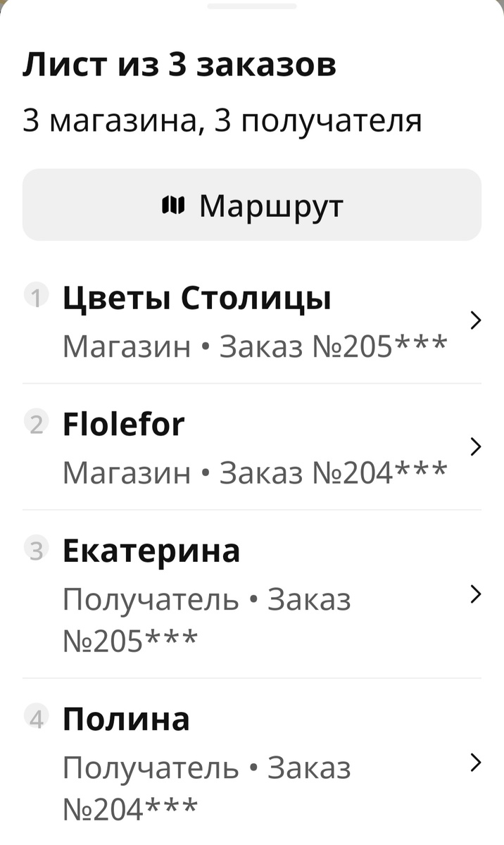Expand details for the Flolefor store
This screenshot has width=504, height=845.
click(x=476, y=446)
